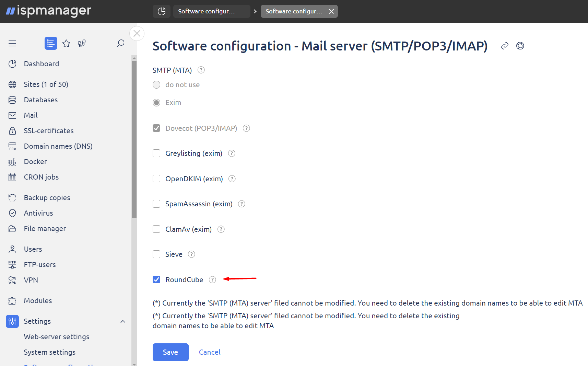
Task: Click the Users person icon
Action: [x=12, y=249]
